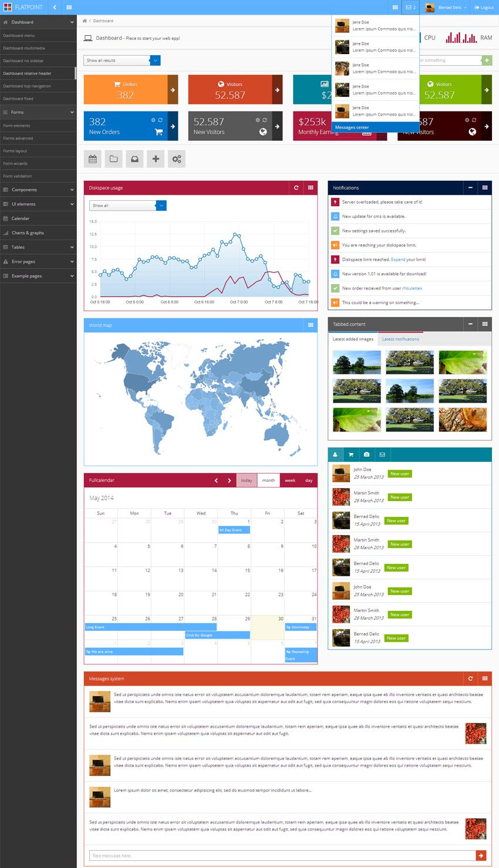Expand the 'Show all' dropdown in Diskspace usage
The height and width of the screenshot is (868, 499).
[x=161, y=205]
